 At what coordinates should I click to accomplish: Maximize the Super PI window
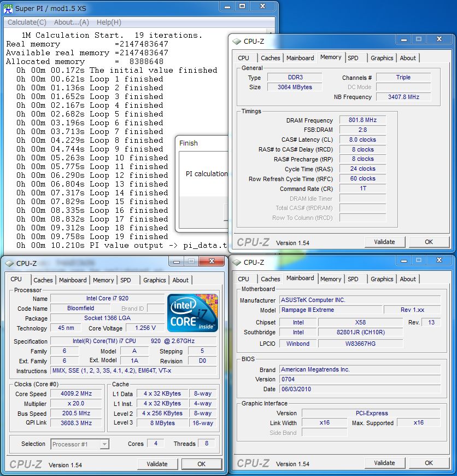[242, 7]
